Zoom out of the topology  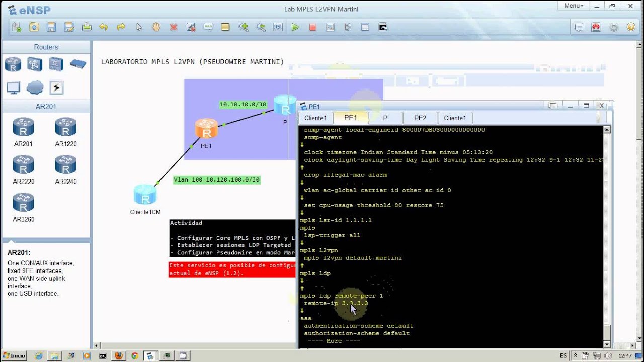click(x=261, y=27)
